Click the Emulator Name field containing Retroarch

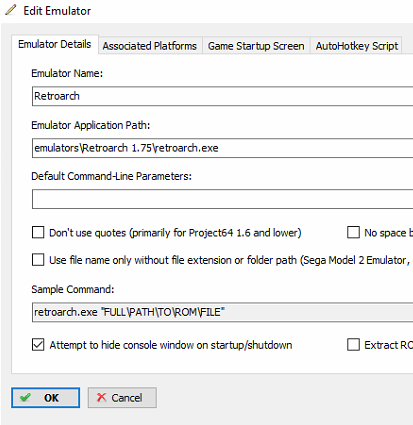(x=222, y=96)
